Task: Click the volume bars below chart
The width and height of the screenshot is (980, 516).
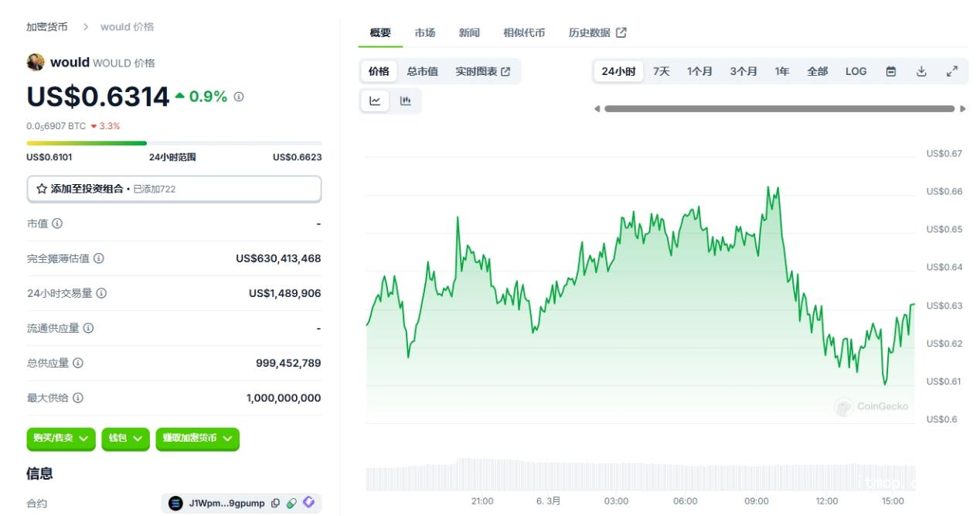Action: point(640,474)
